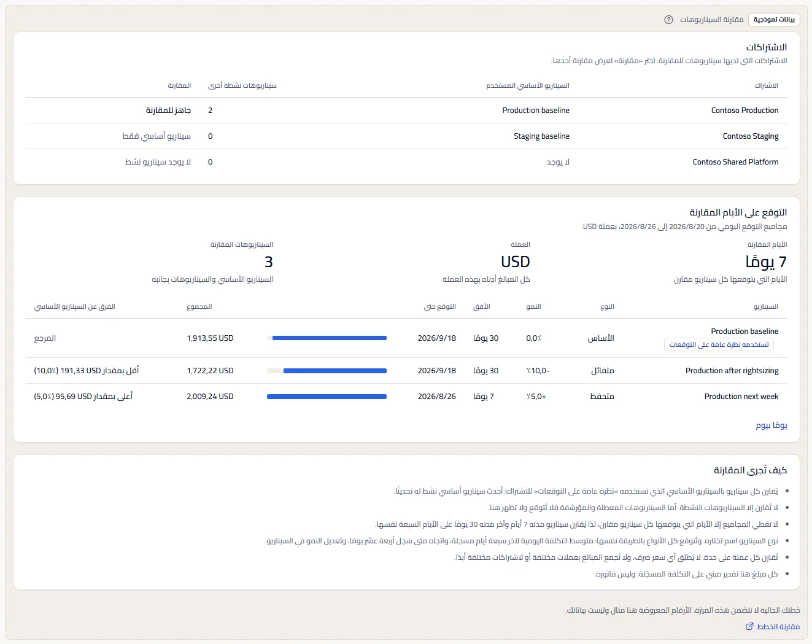Click the 1.722,22 USD total value
The height and width of the screenshot is (644, 812).
click(x=210, y=371)
